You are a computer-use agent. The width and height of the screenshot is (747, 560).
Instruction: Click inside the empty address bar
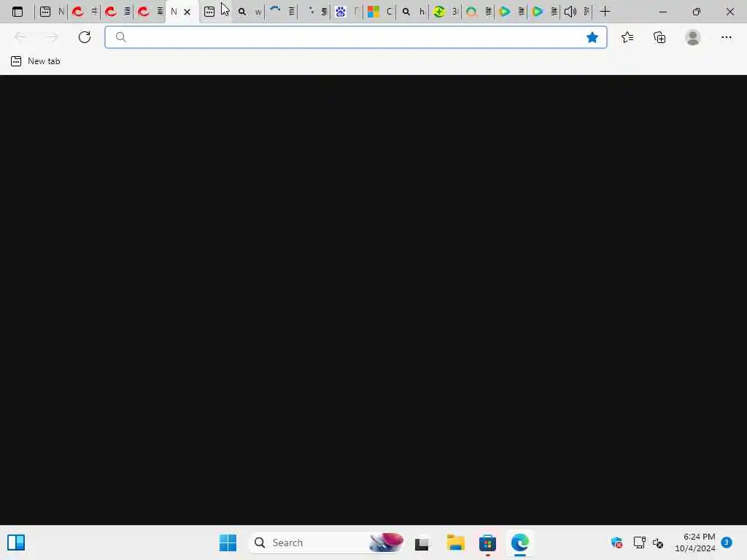tap(355, 37)
